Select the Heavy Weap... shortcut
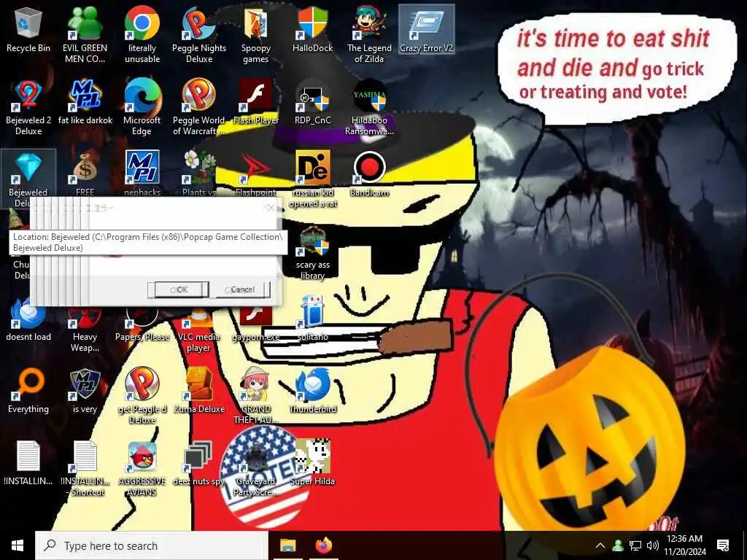747x560 pixels. click(85, 329)
